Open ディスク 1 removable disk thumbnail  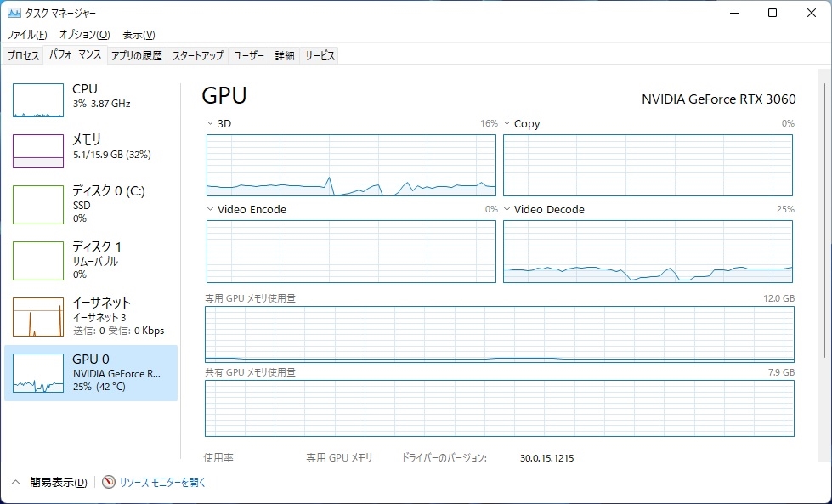(x=38, y=260)
